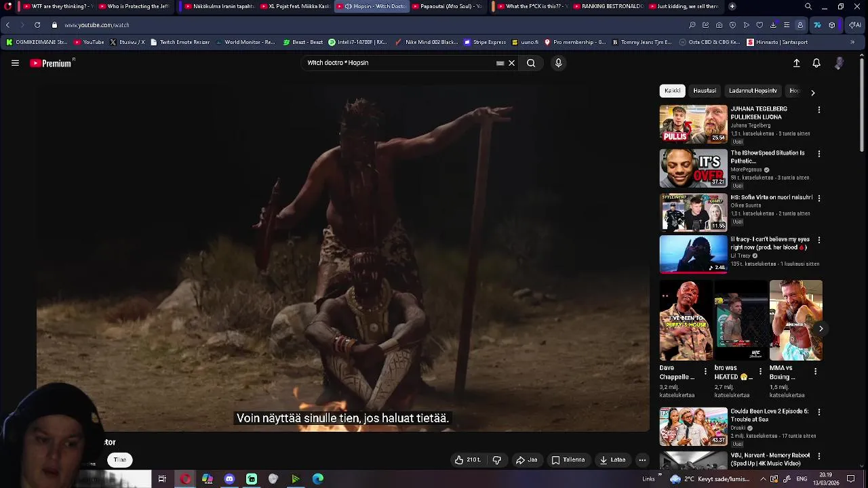Open Hinnasto | Santasport bookmark
The height and width of the screenshot is (488, 868).
click(x=777, y=42)
